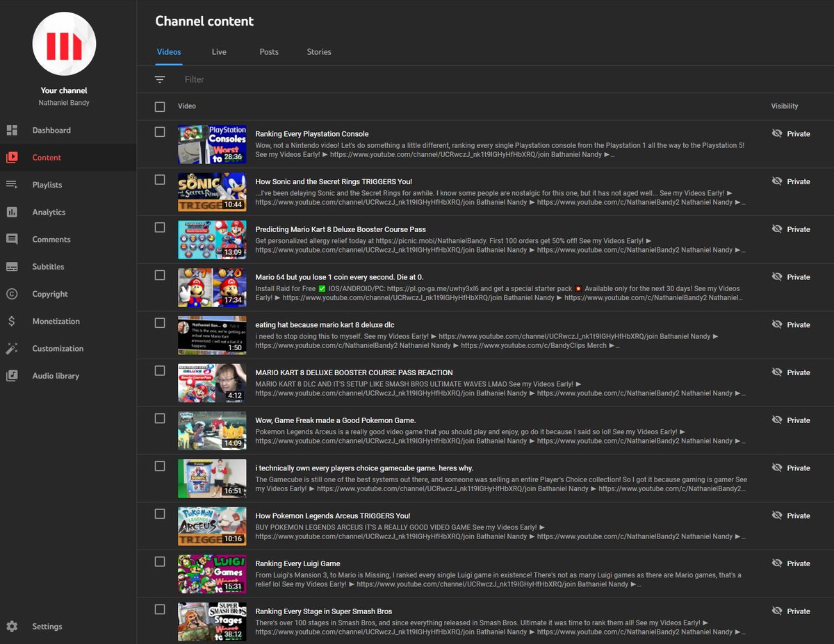Switch to the Live tab

tap(219, 52)
